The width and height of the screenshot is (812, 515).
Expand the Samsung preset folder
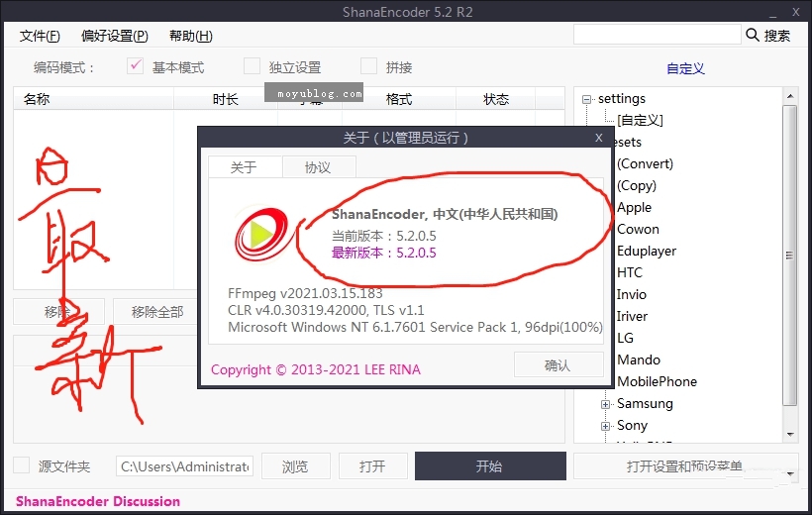point(605,404)
